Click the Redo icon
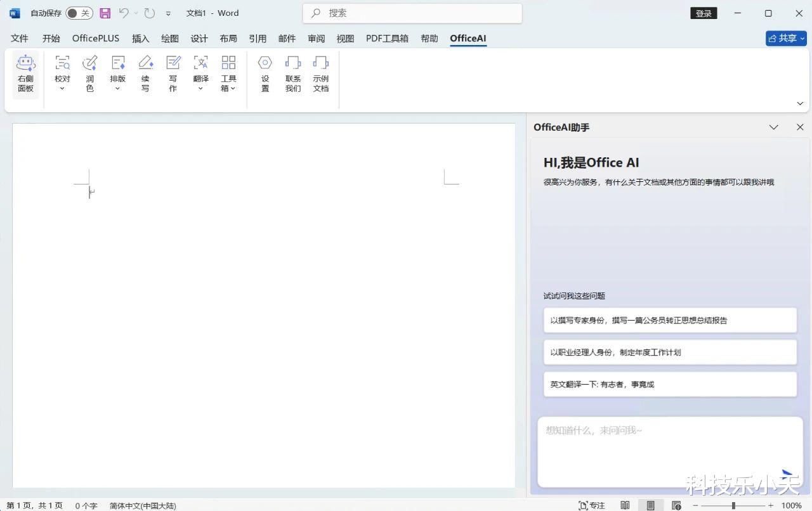 coord(149,13)
